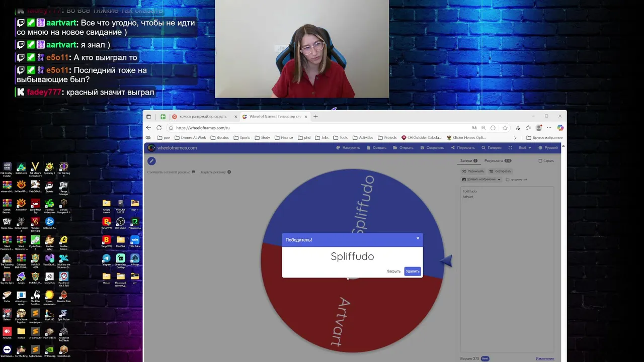Open the Sports bookmark folder

pos(242,137)
